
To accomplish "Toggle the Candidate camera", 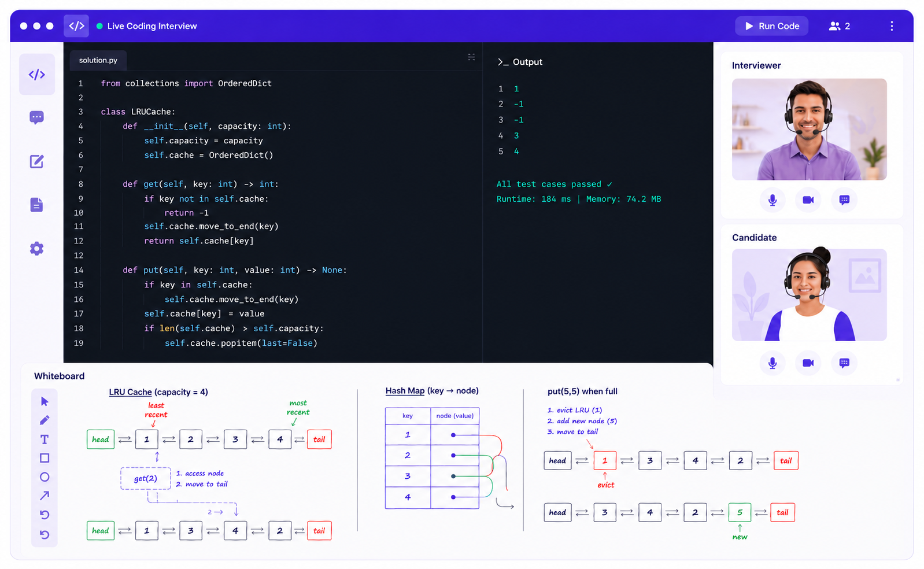I will [808, 363].
